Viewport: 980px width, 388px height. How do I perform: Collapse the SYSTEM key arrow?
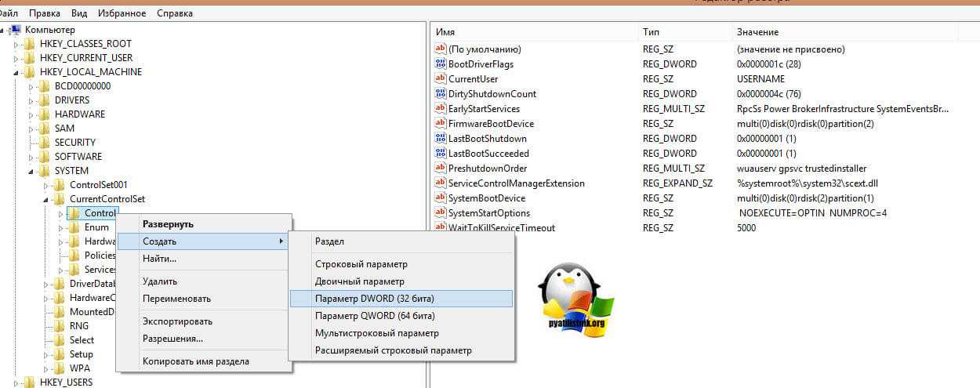[31, 172]
